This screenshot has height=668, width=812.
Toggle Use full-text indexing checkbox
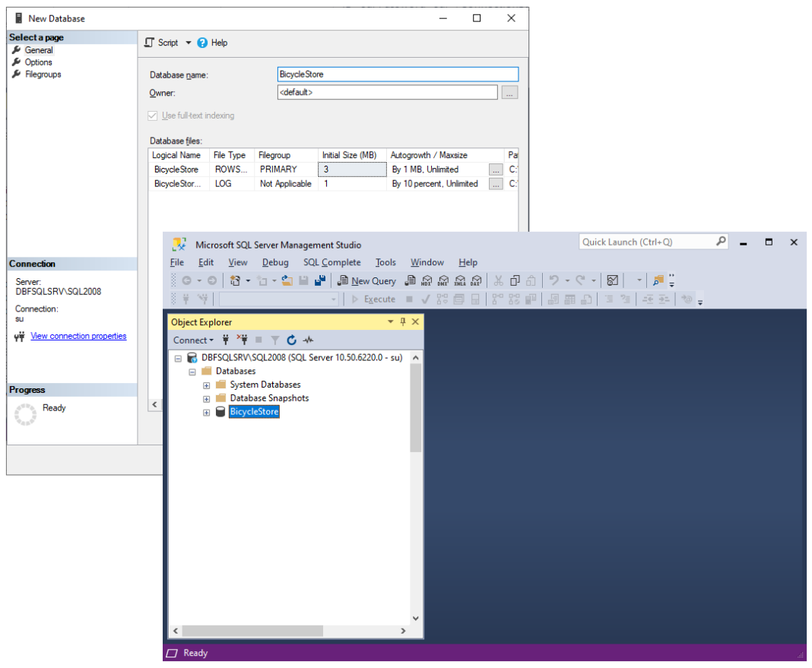152,116
